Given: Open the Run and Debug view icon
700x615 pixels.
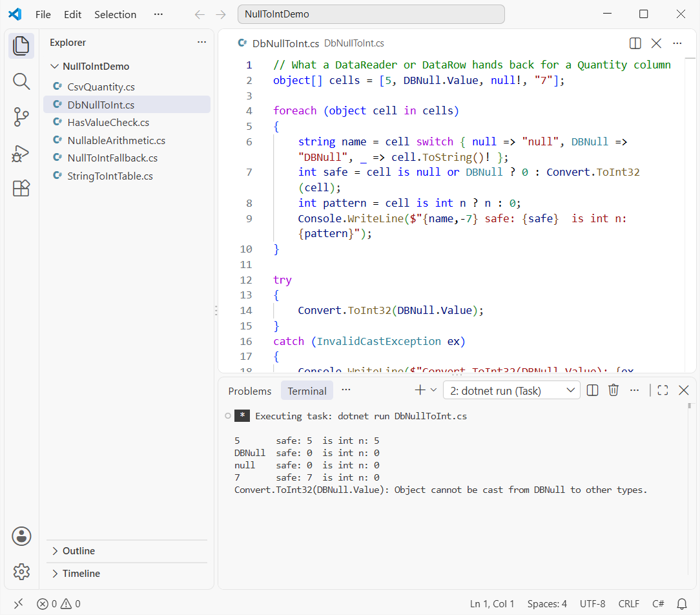Looking at the screenshot, I should (x=21, y=153).
